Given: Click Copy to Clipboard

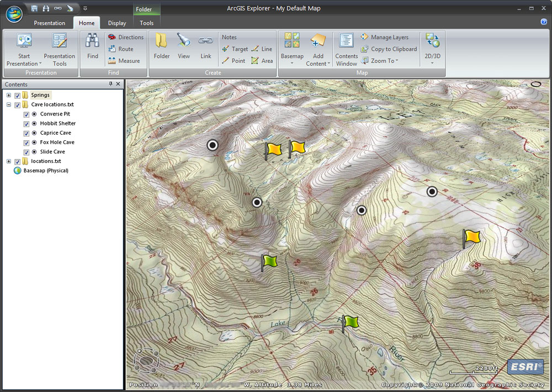Looking at the screenshot, I should (389, 49).
